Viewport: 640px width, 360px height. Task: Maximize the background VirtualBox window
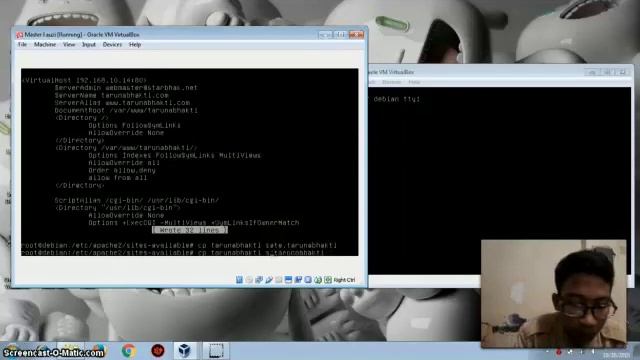pos(607,72)
